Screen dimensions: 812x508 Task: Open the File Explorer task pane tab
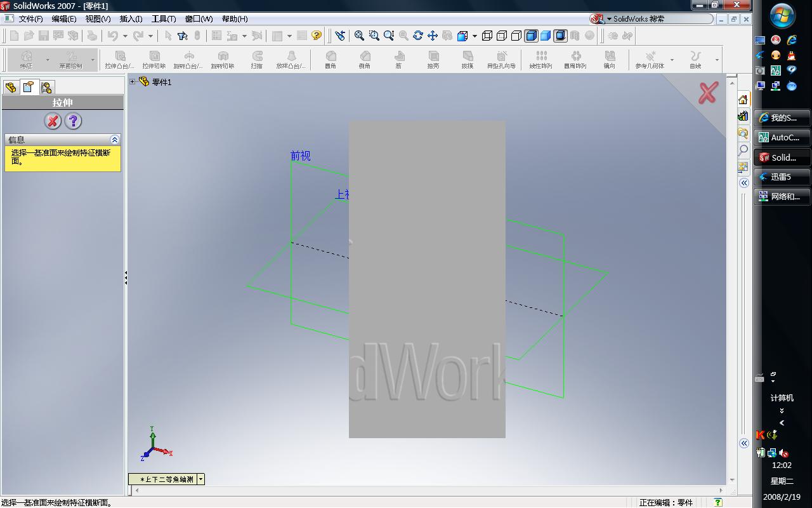743,133
